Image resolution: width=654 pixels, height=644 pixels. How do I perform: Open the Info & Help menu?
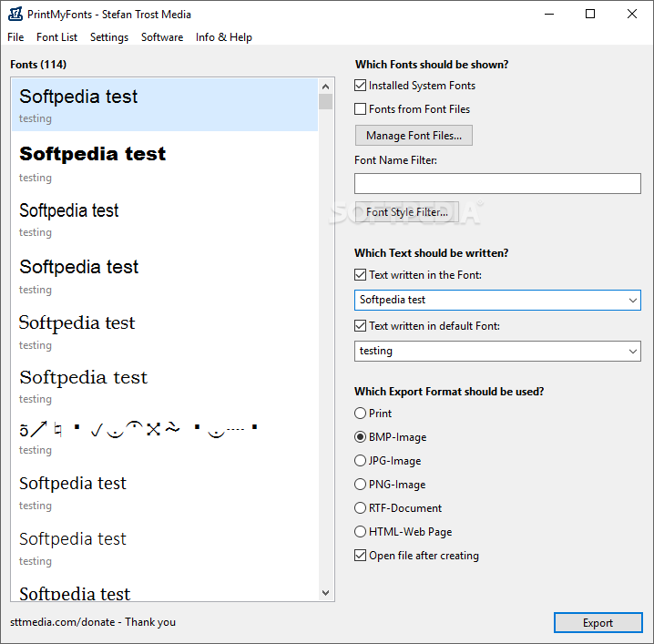(224, 37)
